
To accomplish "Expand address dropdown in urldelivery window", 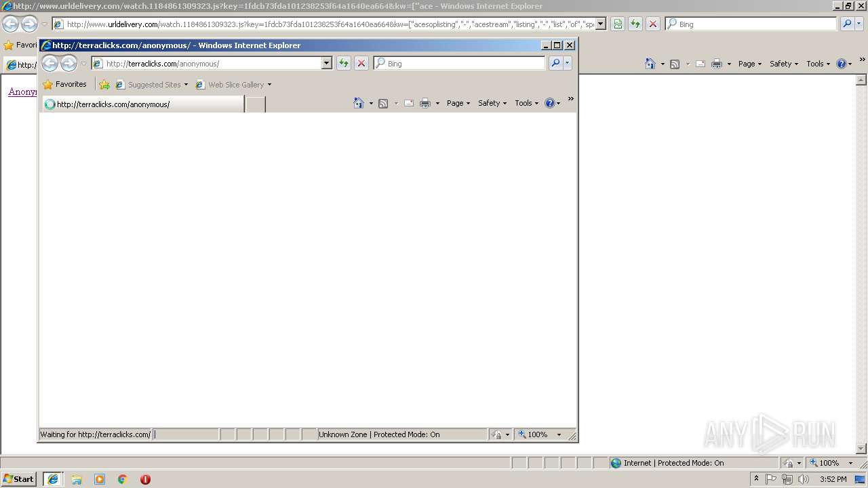I will tap(600, 24).
